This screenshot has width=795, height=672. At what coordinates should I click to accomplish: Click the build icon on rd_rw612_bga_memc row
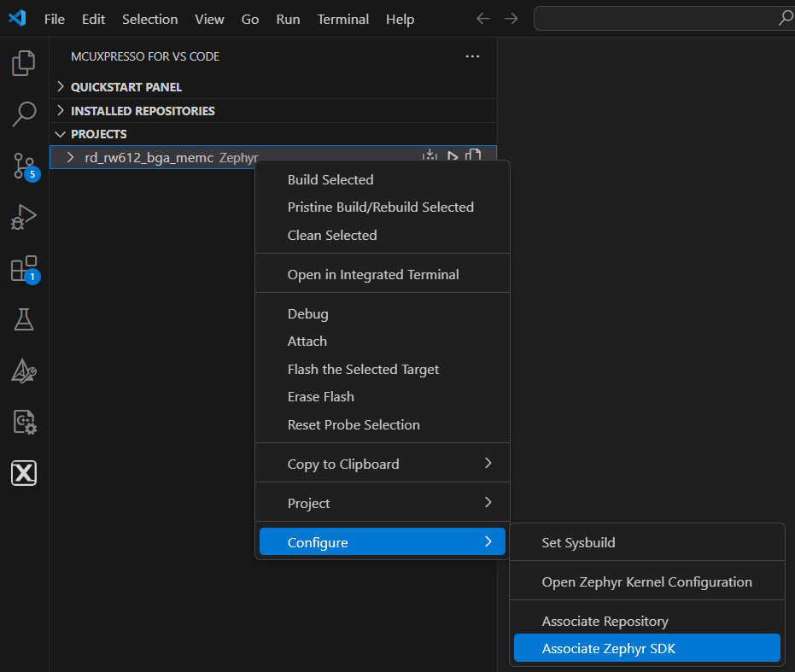[x=430, y=155]
